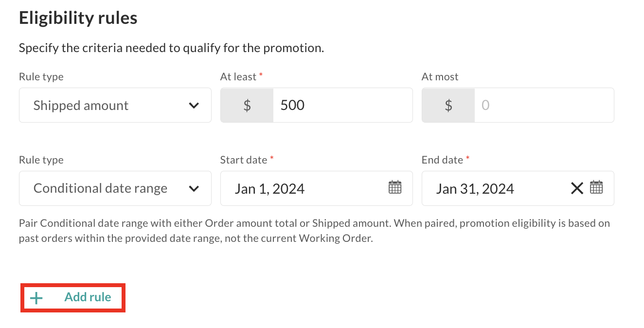The width and height of the screenshot is (644, 328).
Task: Click the plus icon beside Add rule
Action: pos(36,298)
